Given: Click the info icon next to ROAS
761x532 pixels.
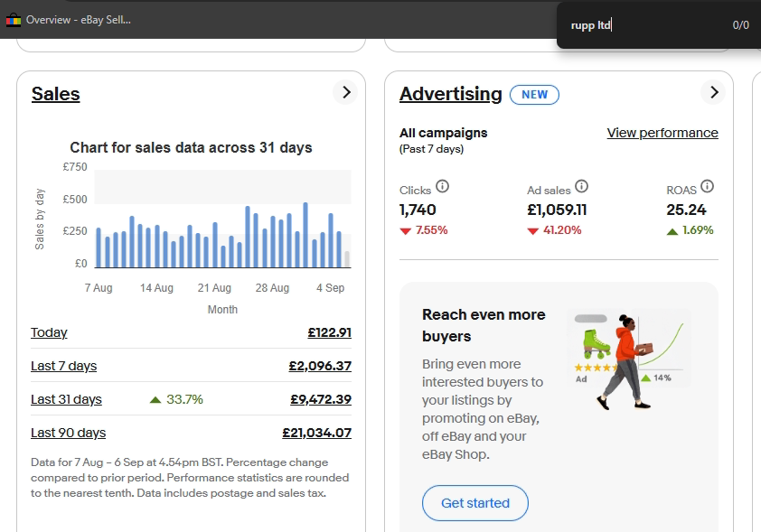Looking at the screenshot, I should [x=707, y=186].
